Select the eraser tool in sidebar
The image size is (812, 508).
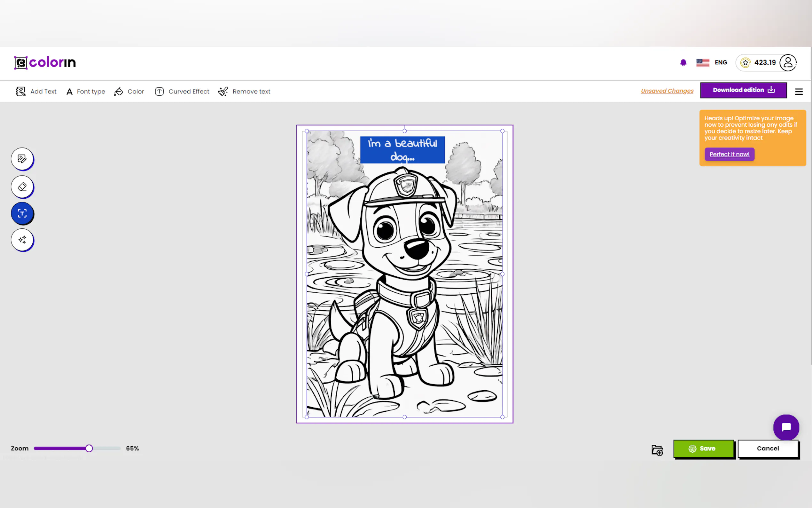coord(22,187)
